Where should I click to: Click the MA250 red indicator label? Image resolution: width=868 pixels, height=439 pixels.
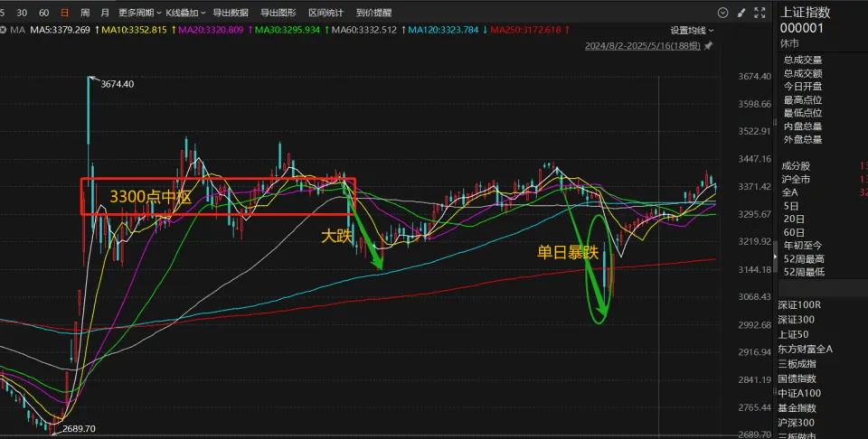click(526, 29)
